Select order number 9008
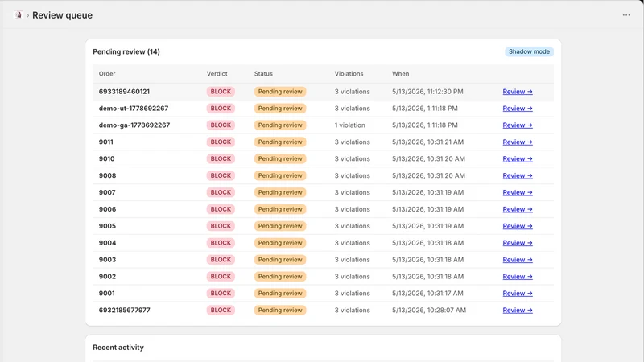 click(107, 175)
